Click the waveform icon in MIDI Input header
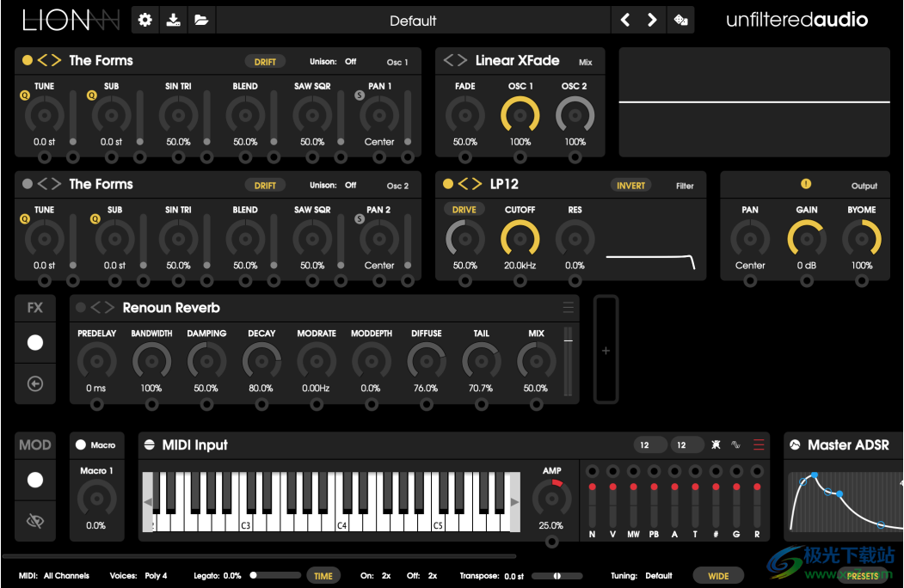This screenshot has height=588, width=904. (735, 444)
